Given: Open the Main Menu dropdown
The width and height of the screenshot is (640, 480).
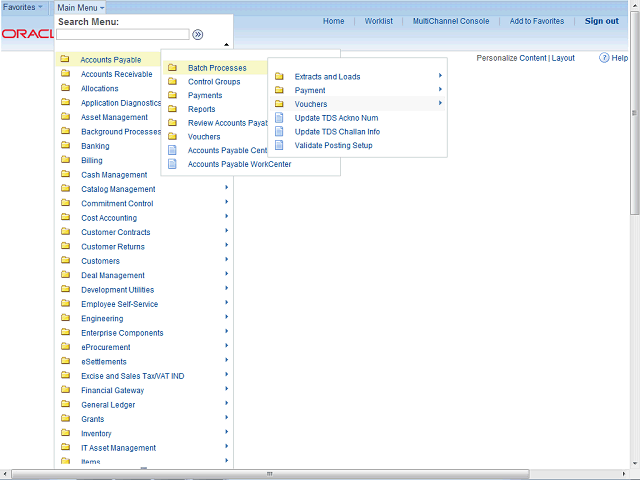Looking at the screenshot, I should pos(80,7).
